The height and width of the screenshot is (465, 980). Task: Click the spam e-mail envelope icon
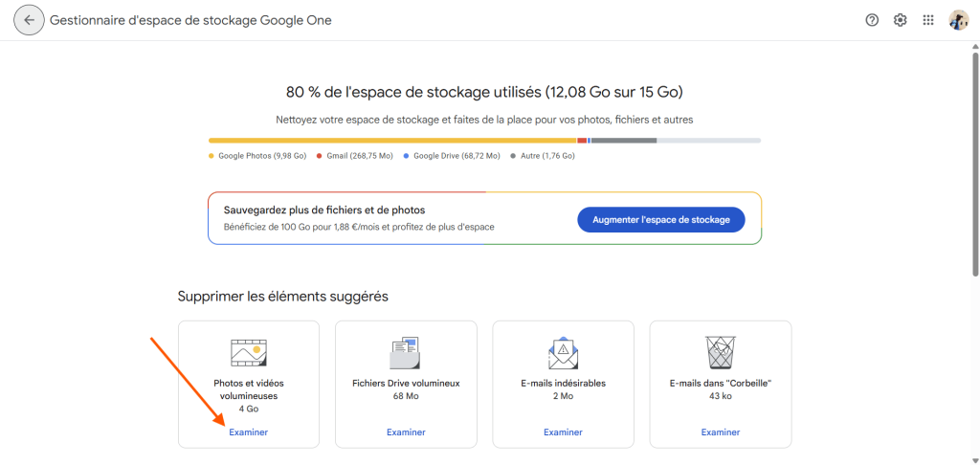[563, 353]
